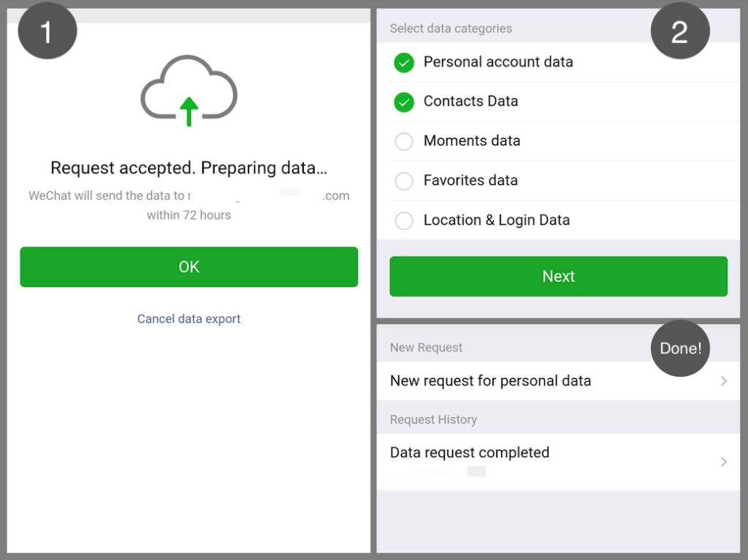Image resolution: width=748 pixels, height=560 pixels.
Task: Click the step 2 number badge
Action: [x=679, y=31]
